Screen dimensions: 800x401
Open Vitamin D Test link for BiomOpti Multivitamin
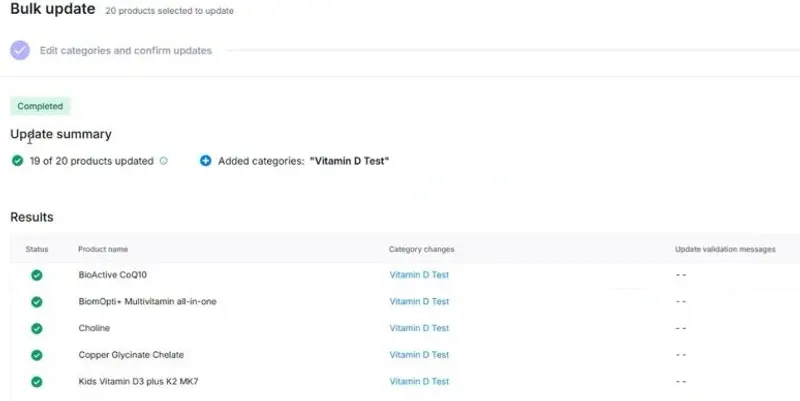pyautogui.click(x=419, y=302)
